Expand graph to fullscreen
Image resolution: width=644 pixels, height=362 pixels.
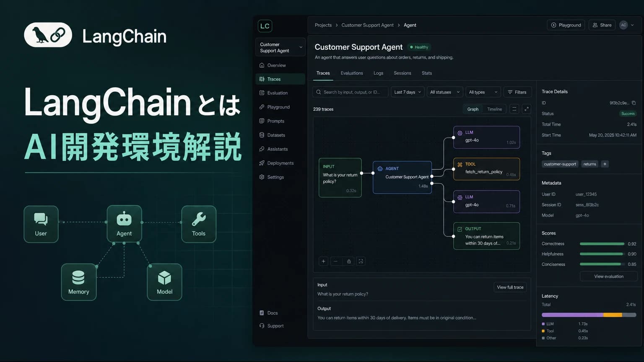[527, 109]
